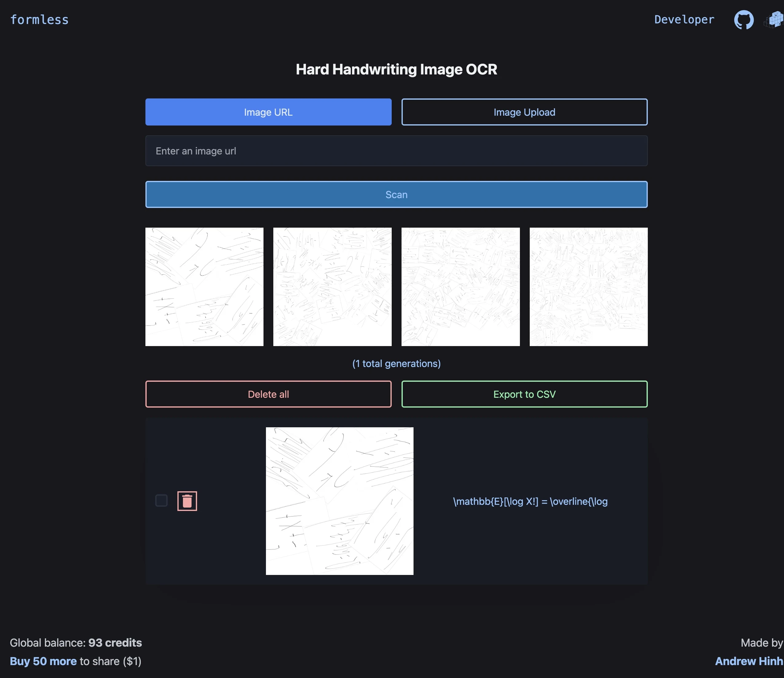Choose the fourth example handwriting thumbnail
The height and width of the screenshot is (678, 784).
click(x=588, y=287)
